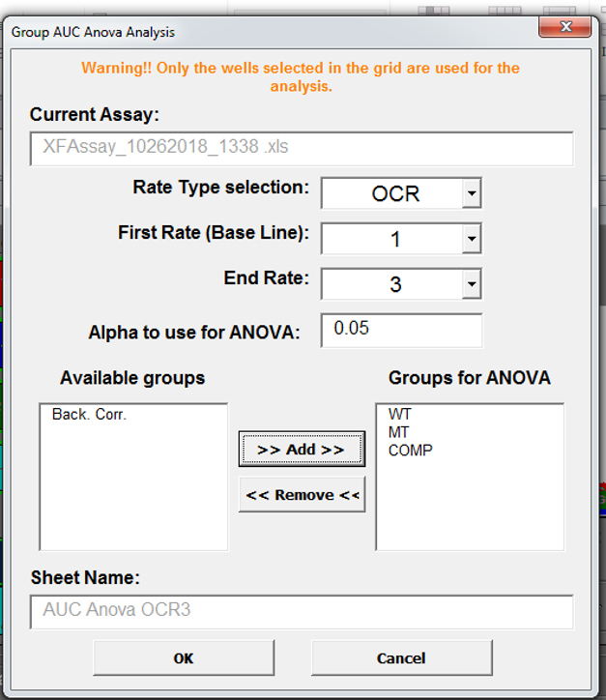This screenshot has height=700, width=606.
Task: Confirm the analysis with OK
Action: (x=184, y=658)
